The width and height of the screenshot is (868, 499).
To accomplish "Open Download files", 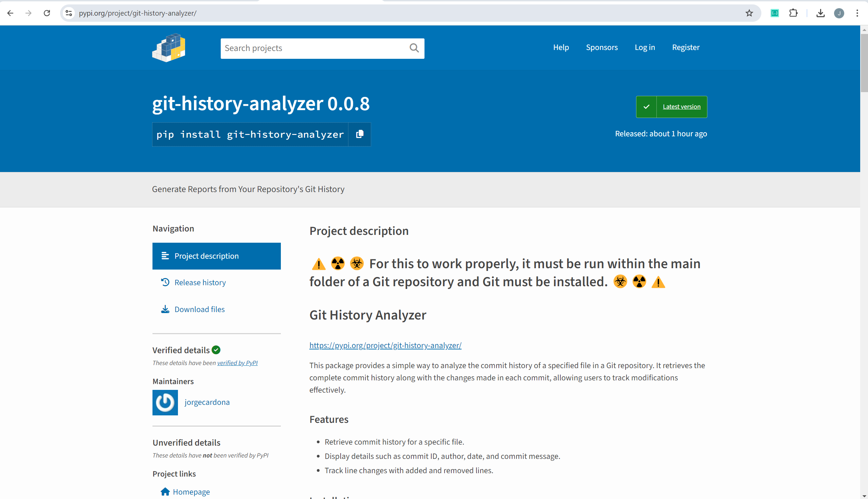I will coord(199,309).
